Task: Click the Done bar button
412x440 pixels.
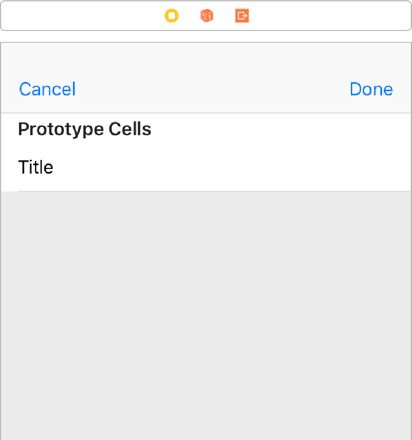Action: [x=371, y=89]
